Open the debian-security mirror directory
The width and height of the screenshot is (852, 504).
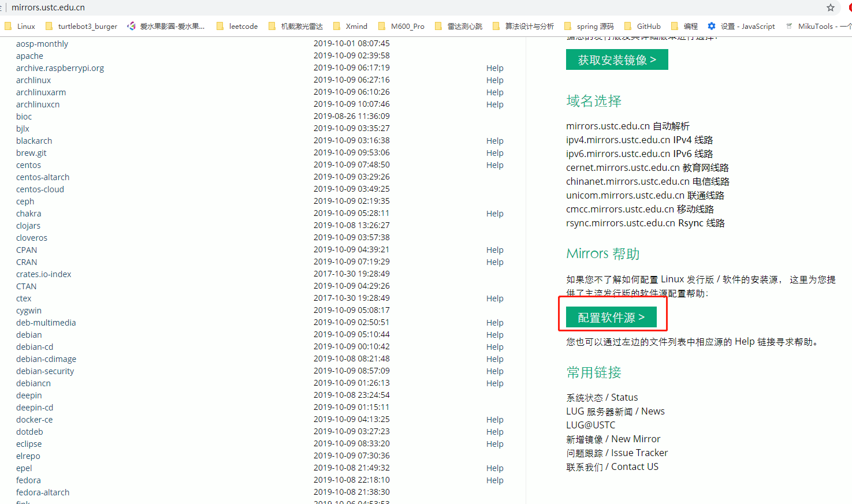(x=45, y=371)
